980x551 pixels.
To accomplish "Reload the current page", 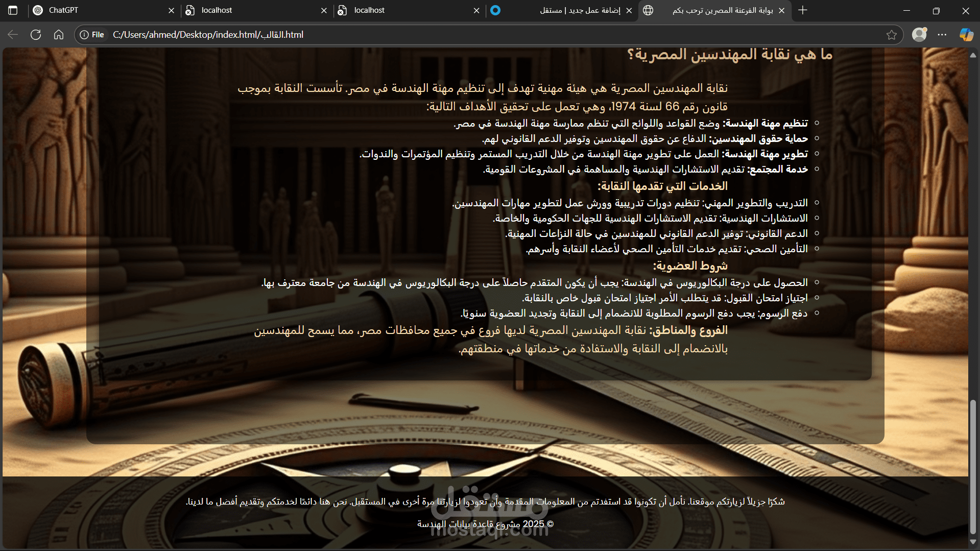I will (x=36, y=35).
